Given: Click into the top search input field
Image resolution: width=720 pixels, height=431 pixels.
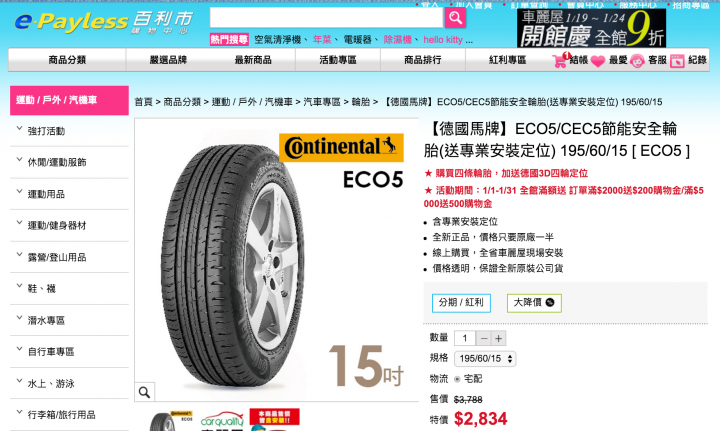Looking at the screenshot, I should (326, 18).
